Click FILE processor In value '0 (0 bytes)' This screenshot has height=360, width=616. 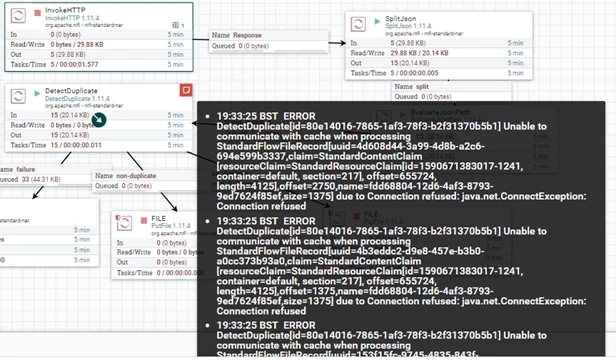pos(171,243)
